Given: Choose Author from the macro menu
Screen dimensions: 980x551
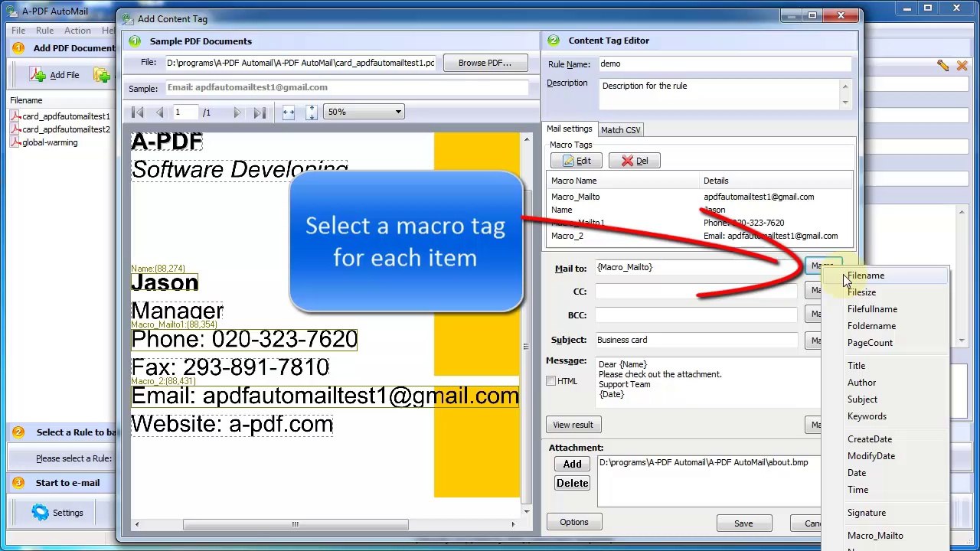Looking at the screenshot, I should (x=885, y=383).
